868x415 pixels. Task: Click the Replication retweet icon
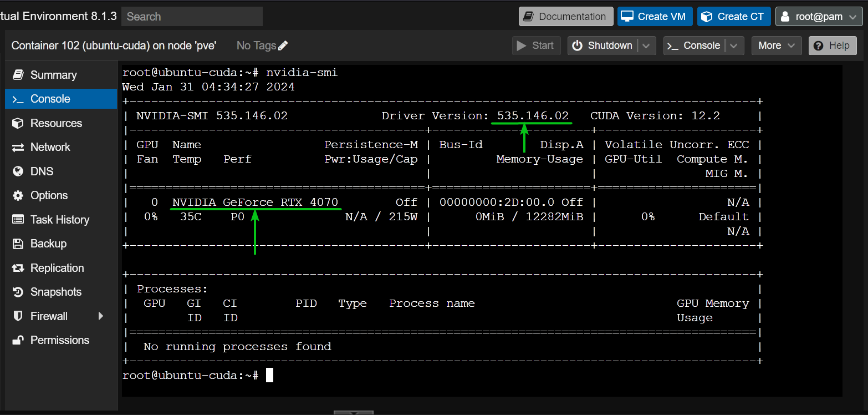[18, 268]
